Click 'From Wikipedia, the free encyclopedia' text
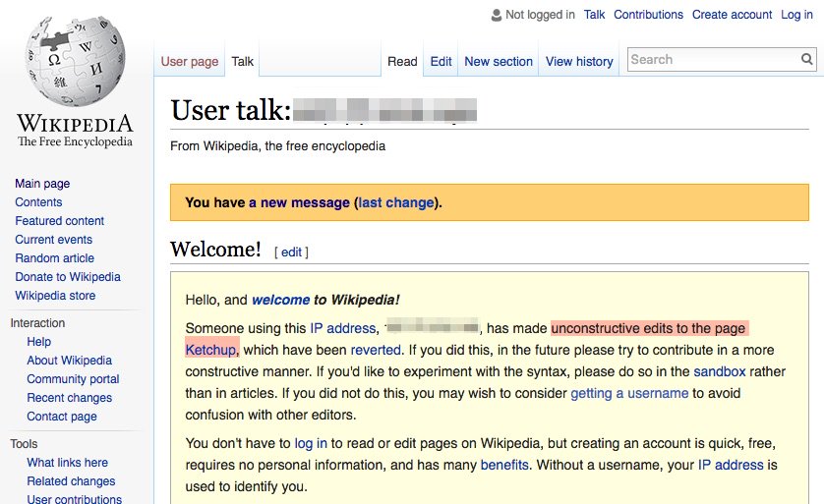824x504 pixels. [x=277, y=146]
